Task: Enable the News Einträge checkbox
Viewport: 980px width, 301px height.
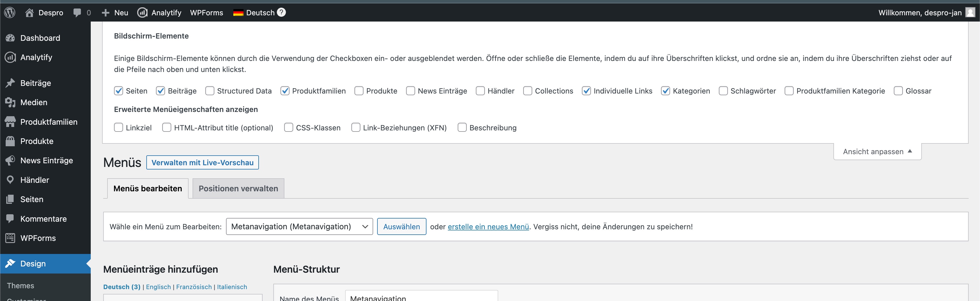Action: [411, 91]
